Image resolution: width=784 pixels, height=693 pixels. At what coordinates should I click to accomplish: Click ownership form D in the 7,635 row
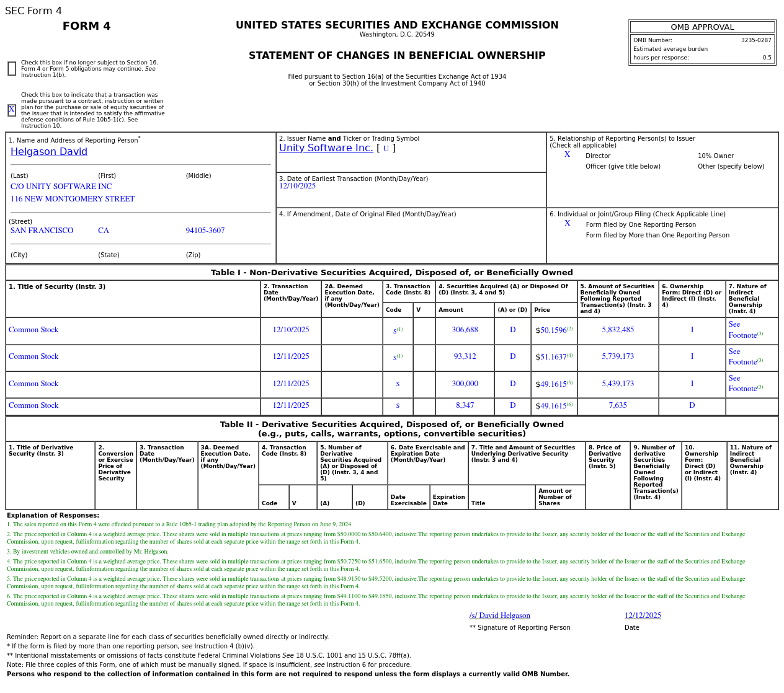[692, 405]
